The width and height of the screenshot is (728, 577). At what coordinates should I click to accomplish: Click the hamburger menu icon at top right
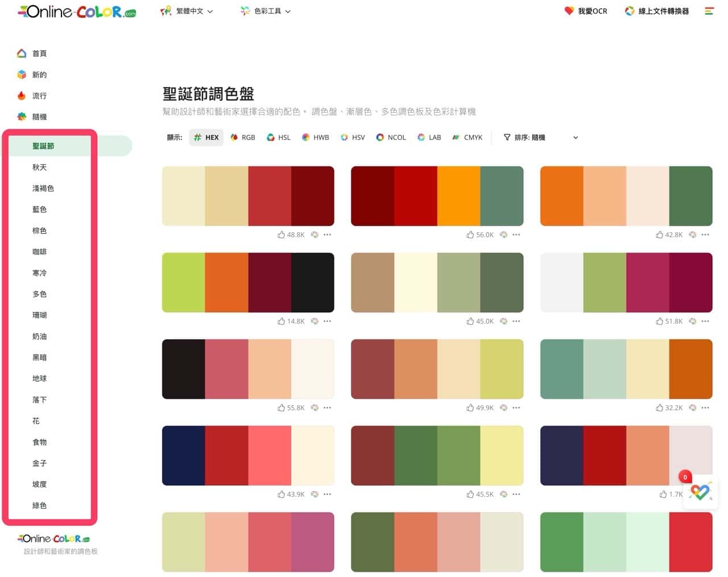709,11
